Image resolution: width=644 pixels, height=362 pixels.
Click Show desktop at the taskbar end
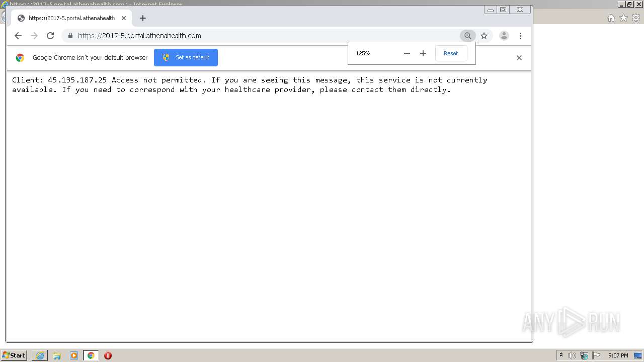(638, 355)
